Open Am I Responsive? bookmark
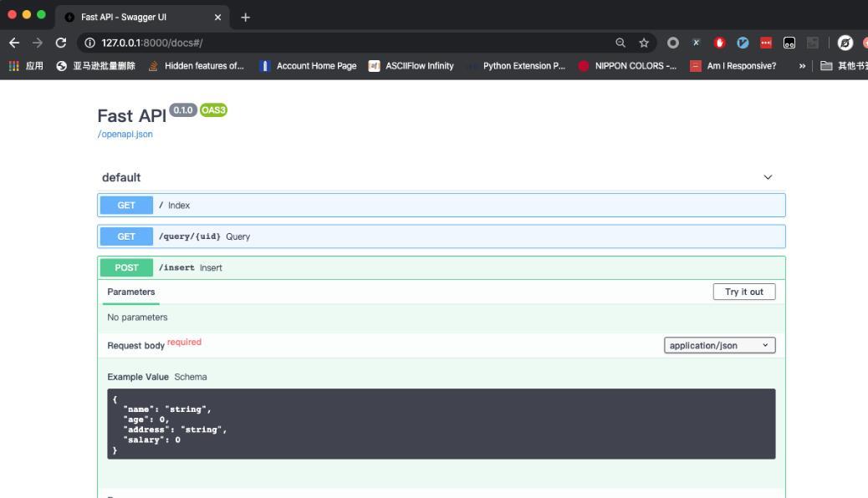The height and width of the screenshot is (498, 868). pos(733,66)
